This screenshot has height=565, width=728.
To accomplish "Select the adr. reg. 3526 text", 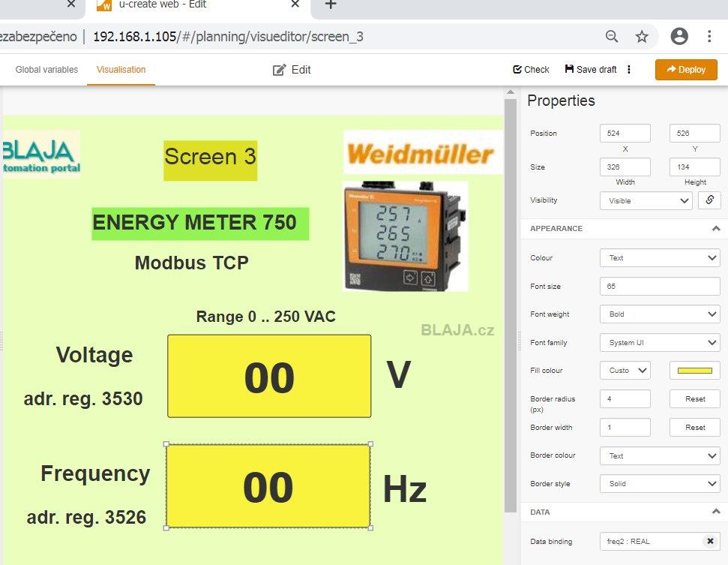I will tap(86, 517).
